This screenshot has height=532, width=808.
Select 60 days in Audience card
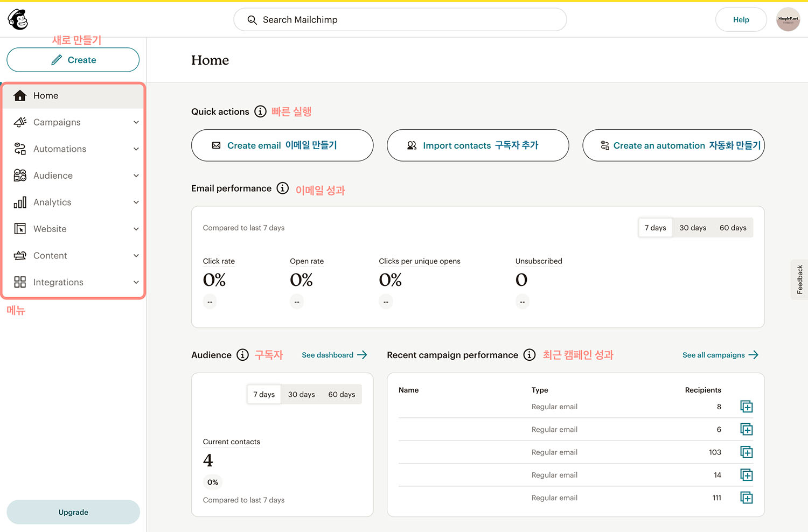click(342, 395)
